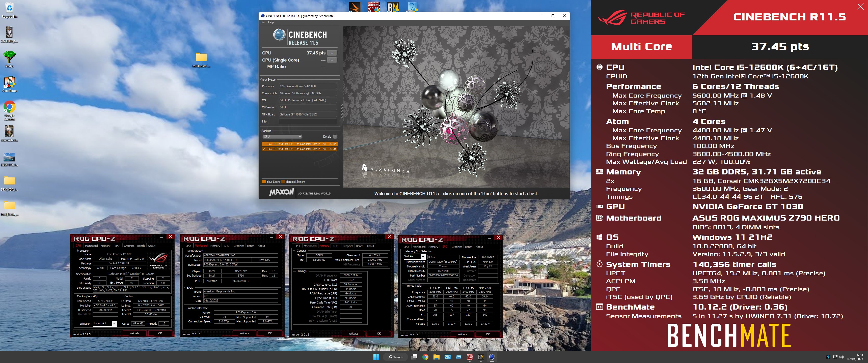This screenshot has width=868, height=363.
Task: Click the Your Score orange legend swatch
Action: 264,181
